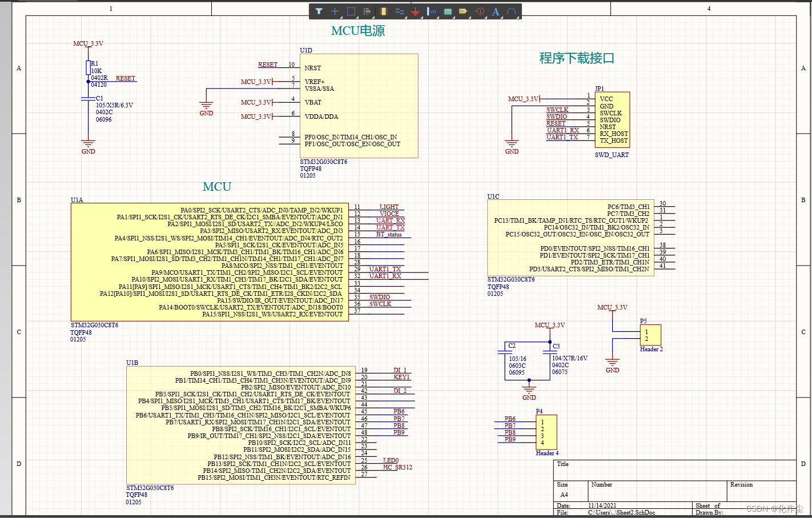This screenshot has height=518, width=812.
Task: Click the No ERC directive icon
Action: (x=480, y=11)
